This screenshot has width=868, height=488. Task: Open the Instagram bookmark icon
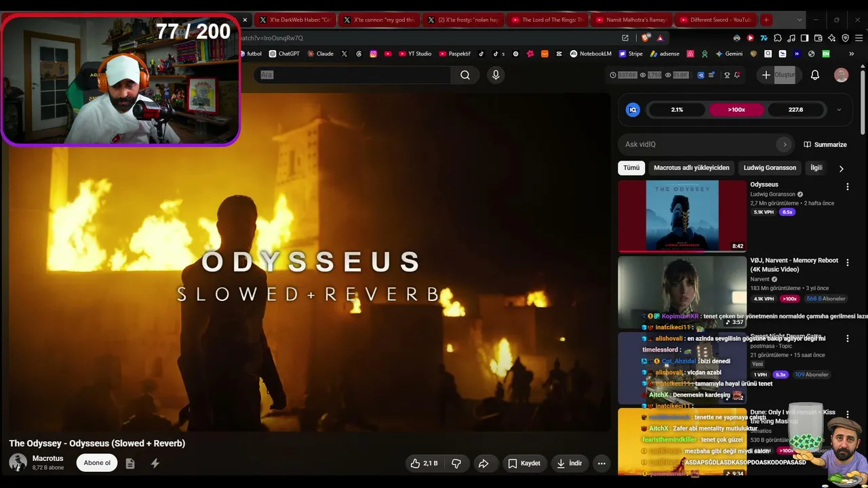coord(373,54)
